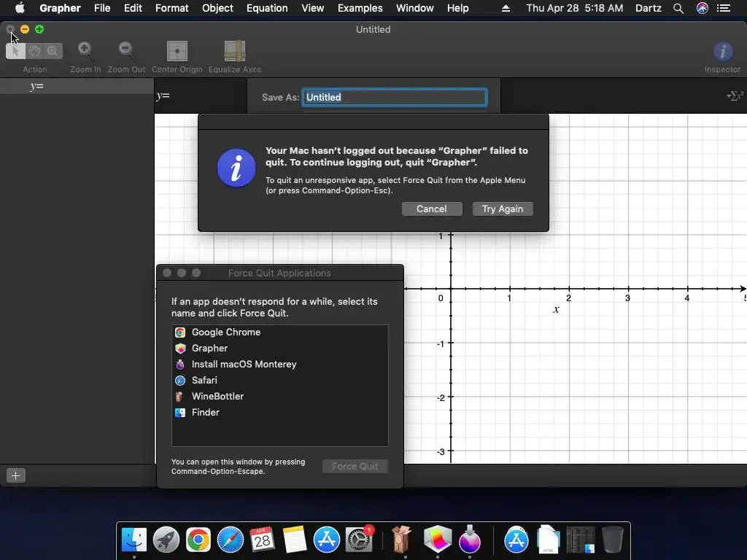Screen dimensions: 747x560
Task: Open Notification Center list icon
Action: click(724, 8)
